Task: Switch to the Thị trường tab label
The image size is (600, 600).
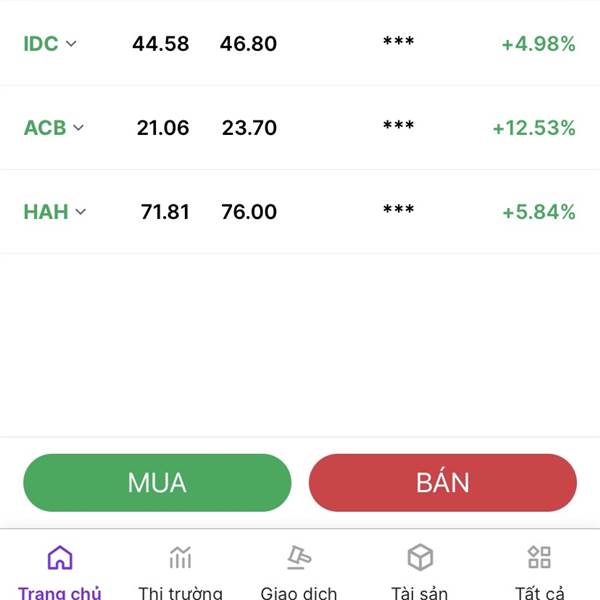Action: (x=180, y=593)
